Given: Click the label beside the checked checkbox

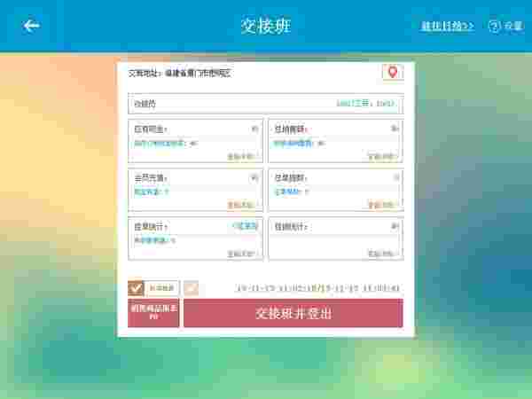Looking at the screenshot, I should pyautogui.click(x=162, y=288).
